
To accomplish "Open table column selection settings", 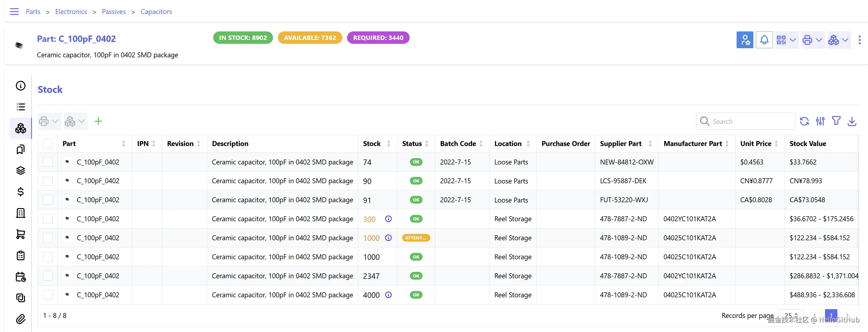I will pyautogui.click(x=820, y=121).
